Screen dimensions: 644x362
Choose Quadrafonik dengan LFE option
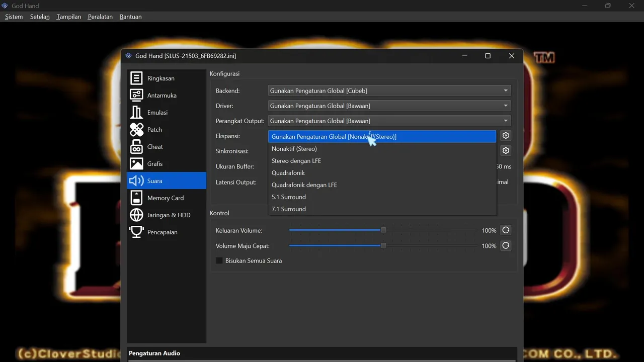coord(382,185)
